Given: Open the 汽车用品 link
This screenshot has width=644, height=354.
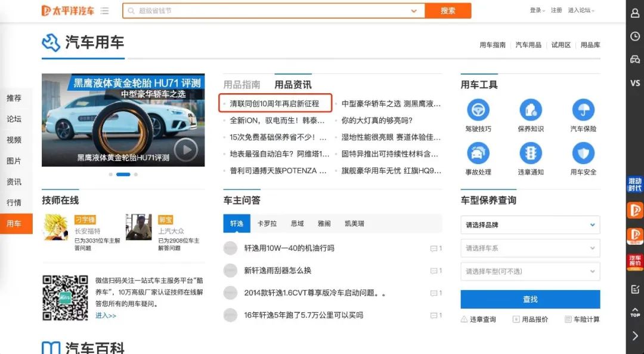Looking at the screenshot, I should 528,45.
